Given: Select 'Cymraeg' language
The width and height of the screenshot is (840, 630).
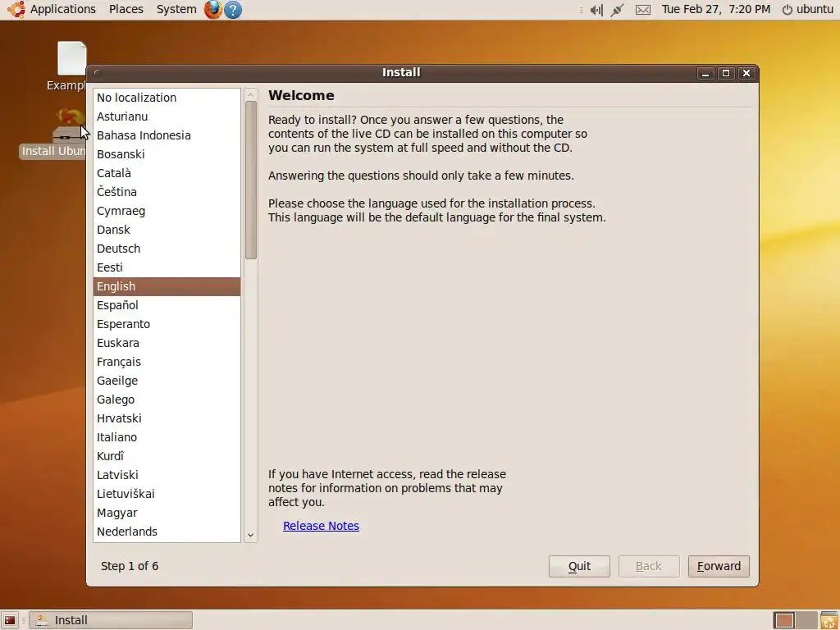Looking at the screenshot, I should tap(167, 211).
